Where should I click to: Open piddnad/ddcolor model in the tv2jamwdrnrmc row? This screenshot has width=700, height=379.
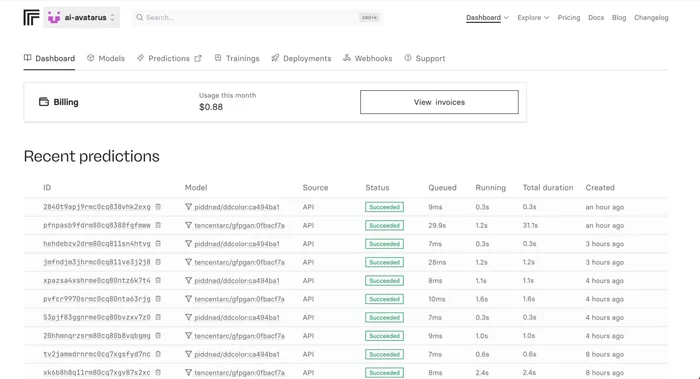(x=237, y=354)
